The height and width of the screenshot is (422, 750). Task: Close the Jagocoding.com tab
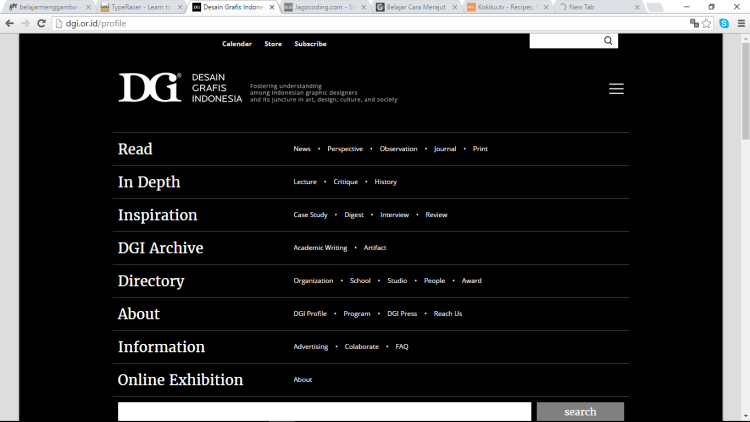click(x=363, y=7)
